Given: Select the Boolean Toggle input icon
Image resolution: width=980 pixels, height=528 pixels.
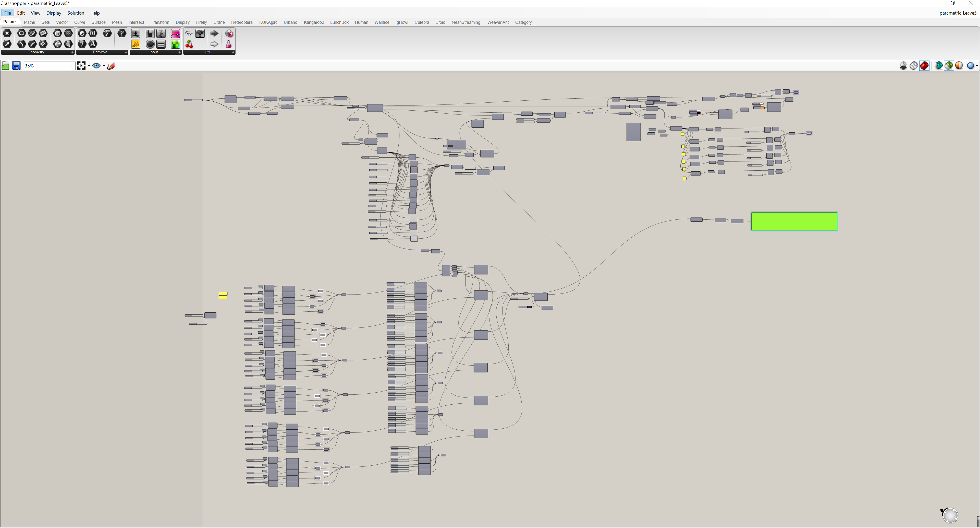Looking at the screenshot, I should [x=150, y=33].
